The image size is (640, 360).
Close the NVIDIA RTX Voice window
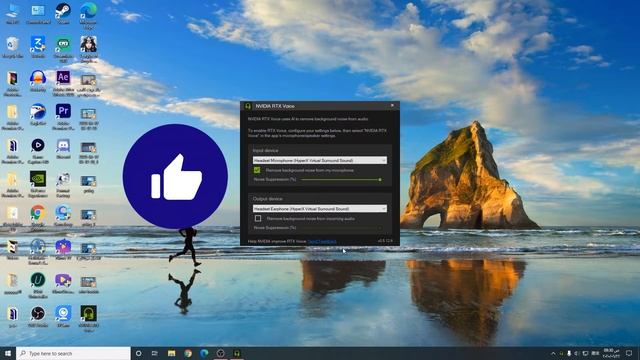(392, 105)
